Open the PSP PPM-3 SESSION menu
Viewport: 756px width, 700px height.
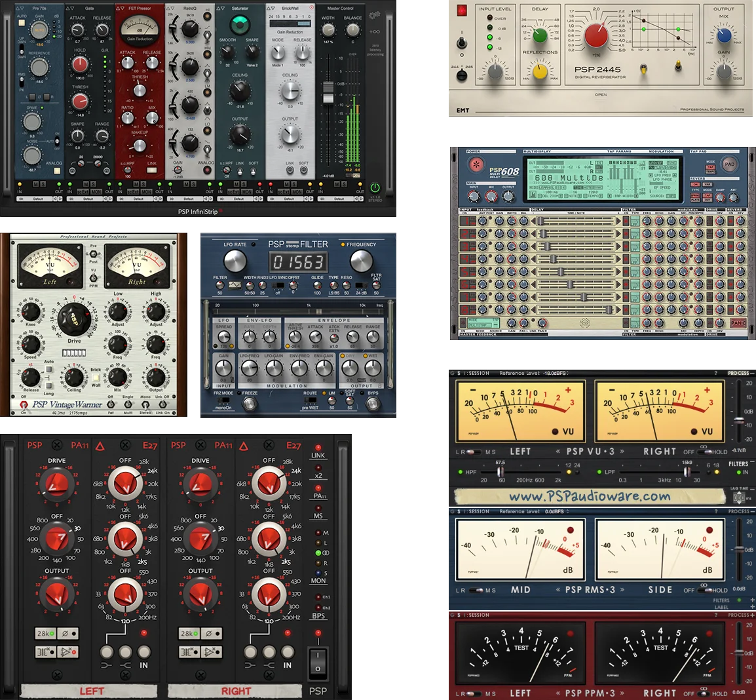coord(479,615)
